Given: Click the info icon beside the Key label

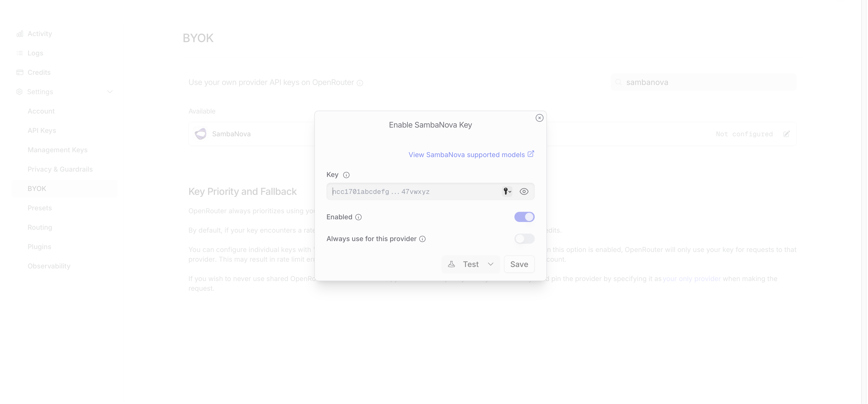Looking at the screenshot, I should click(x=346, y=175).
